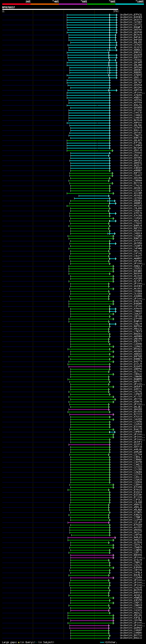Viewport: 146px width, 644px height.
Task: Click the cyan alignment bar for UniRef100_B7FK31
Action: click(92, 15)
